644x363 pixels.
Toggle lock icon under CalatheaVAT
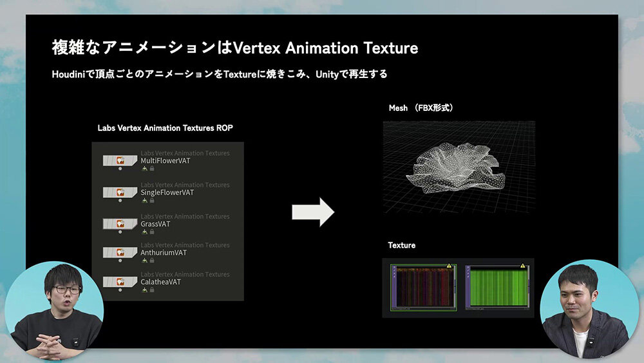152,290
